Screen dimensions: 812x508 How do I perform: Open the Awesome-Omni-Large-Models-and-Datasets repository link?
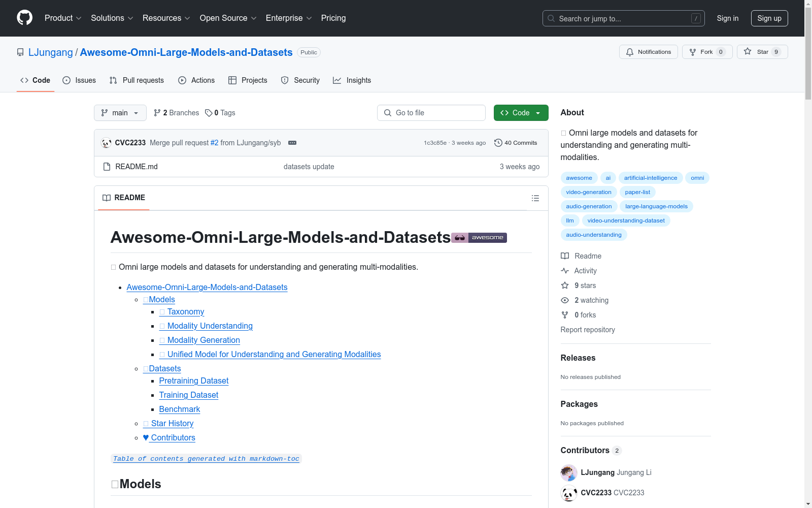186,52
